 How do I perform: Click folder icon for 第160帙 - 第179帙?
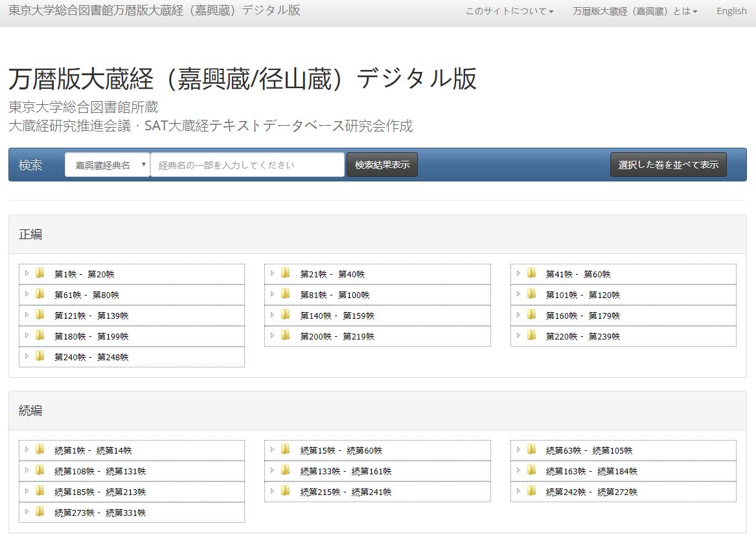[x=532, y=315]
